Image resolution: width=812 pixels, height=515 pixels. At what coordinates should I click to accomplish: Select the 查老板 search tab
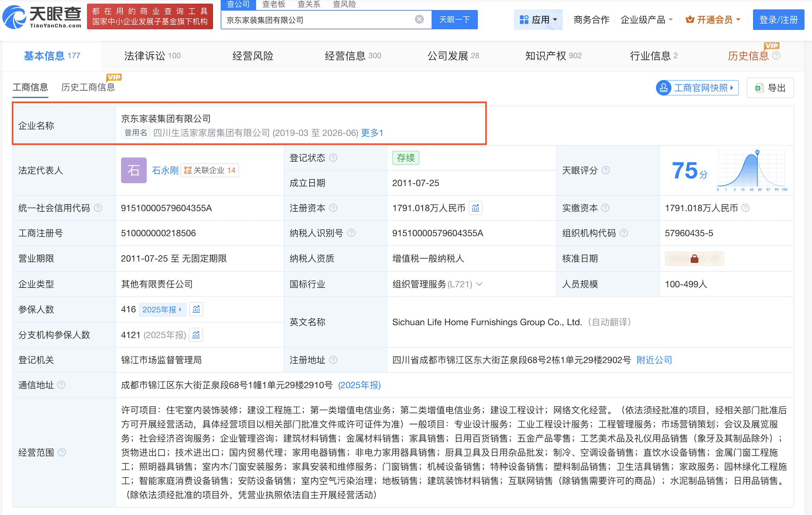tap(274, 4)
